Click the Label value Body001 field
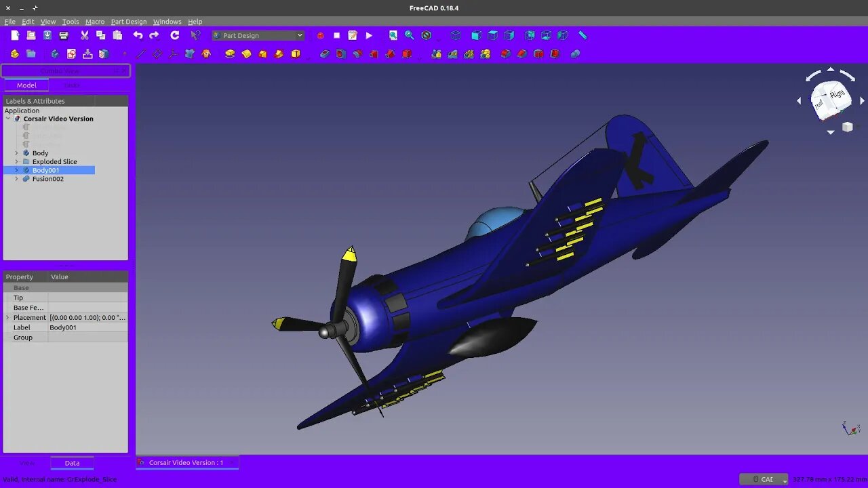 87,327
